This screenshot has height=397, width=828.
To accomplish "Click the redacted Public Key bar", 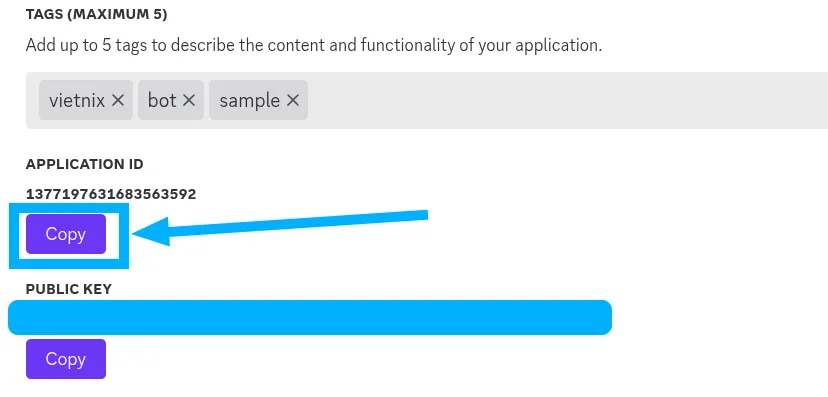I will [310, 317].
